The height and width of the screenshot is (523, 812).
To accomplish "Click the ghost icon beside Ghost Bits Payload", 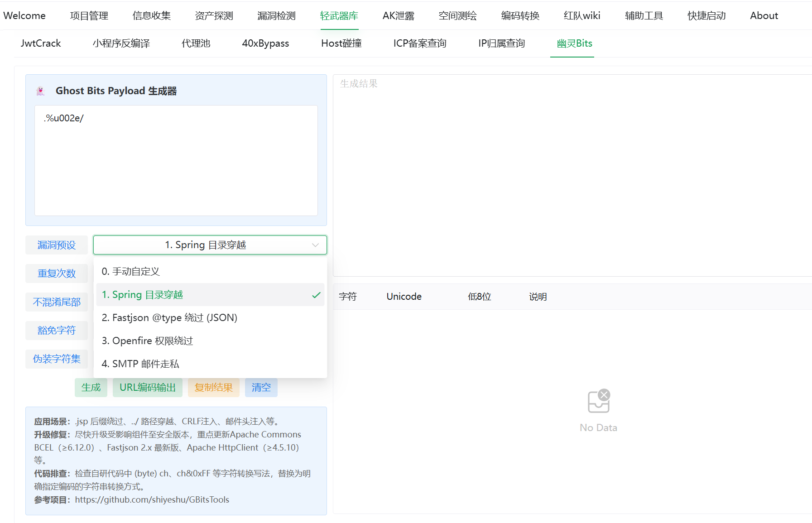I will [x=41, y=91].
